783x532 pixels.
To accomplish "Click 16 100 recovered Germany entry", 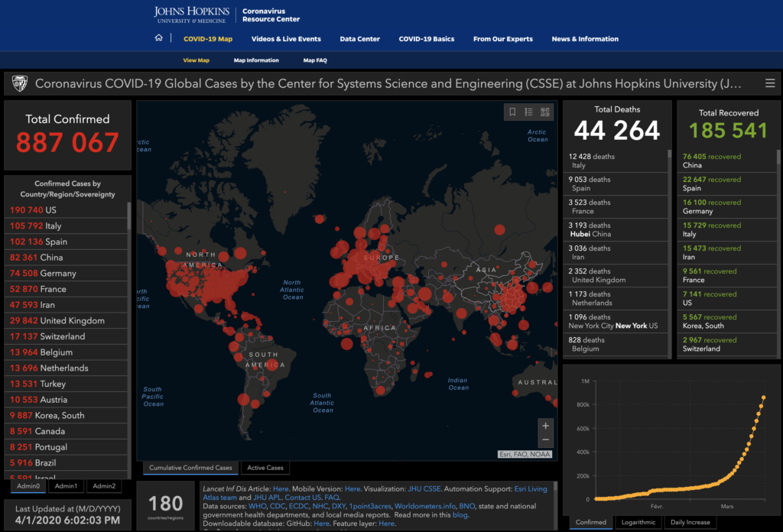I will [x=726, y=206].
